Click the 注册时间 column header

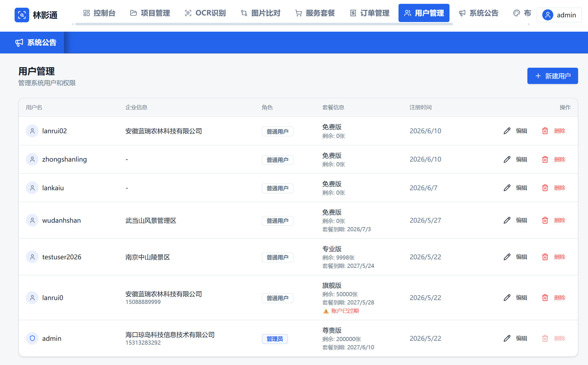[420, 107]
